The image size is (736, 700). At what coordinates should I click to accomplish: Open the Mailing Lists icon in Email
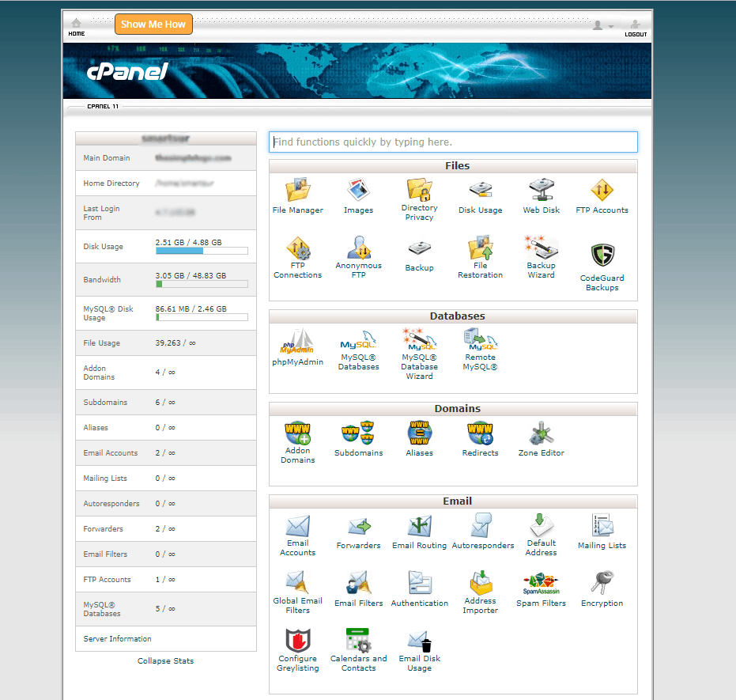point(602,525)
